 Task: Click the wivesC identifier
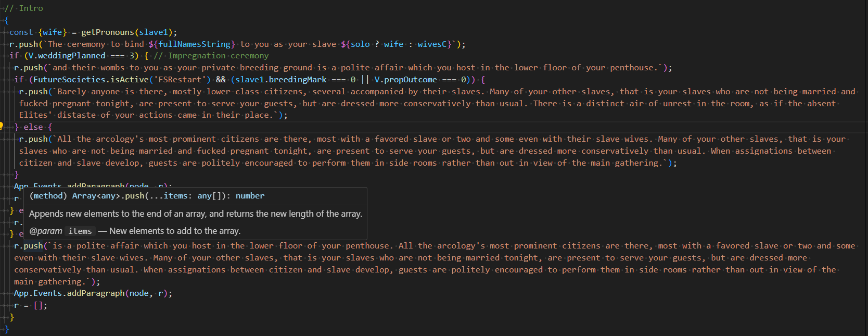pos(432,44)
